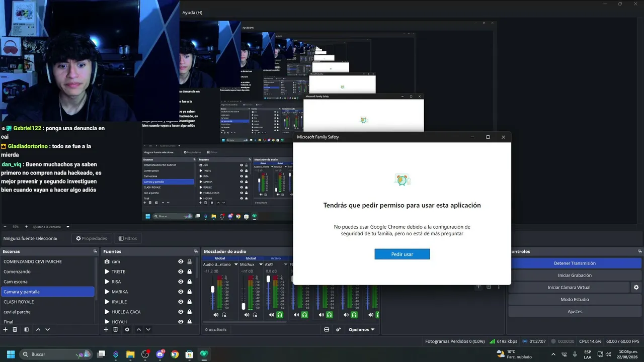Hide the TRISTE source

181,271
